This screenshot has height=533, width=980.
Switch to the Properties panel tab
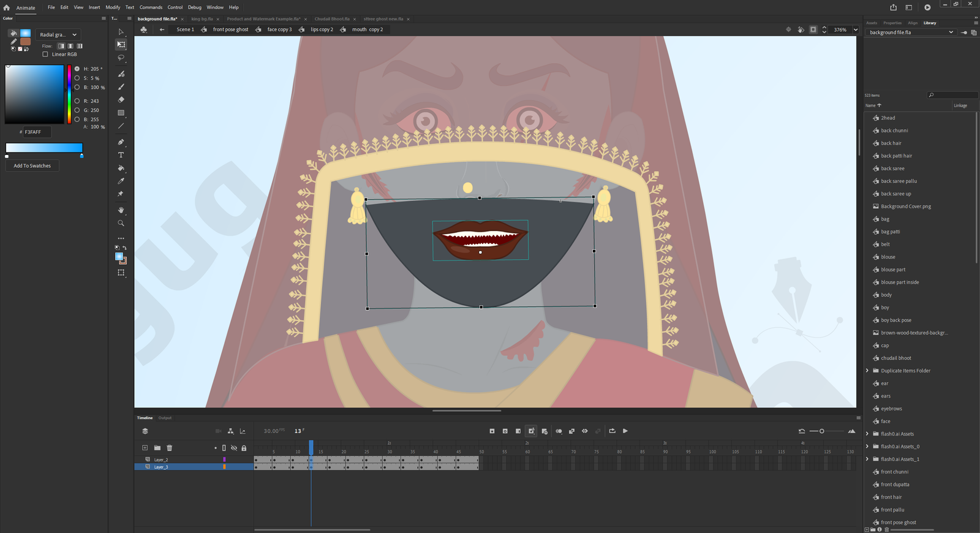pos(892,23)
